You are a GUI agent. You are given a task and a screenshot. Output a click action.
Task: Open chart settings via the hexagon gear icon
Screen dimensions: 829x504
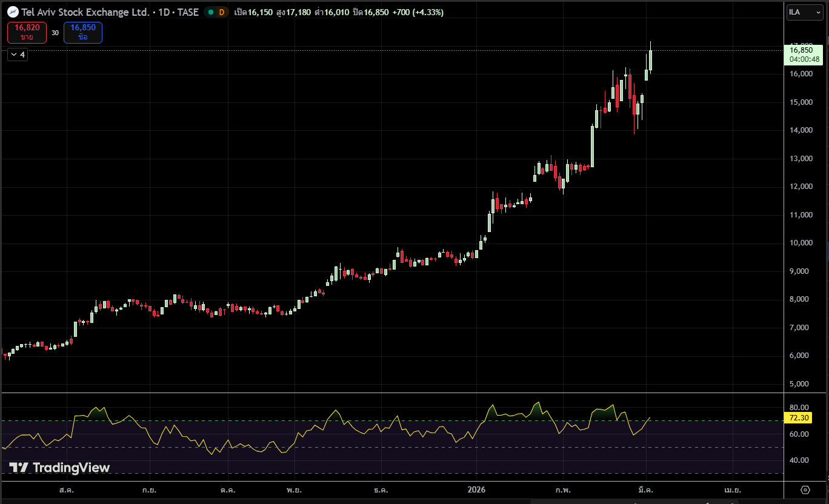pyautogui.click(x=805, y=489)
